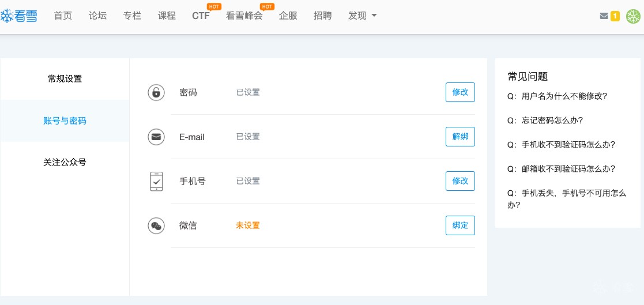
Task: Click the mobile phone icon
Action: 156,181
